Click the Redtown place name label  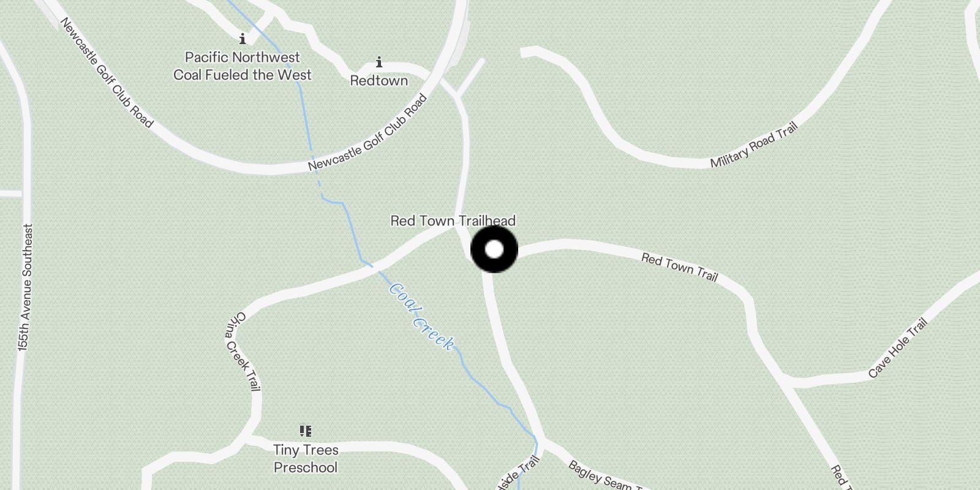379,80
